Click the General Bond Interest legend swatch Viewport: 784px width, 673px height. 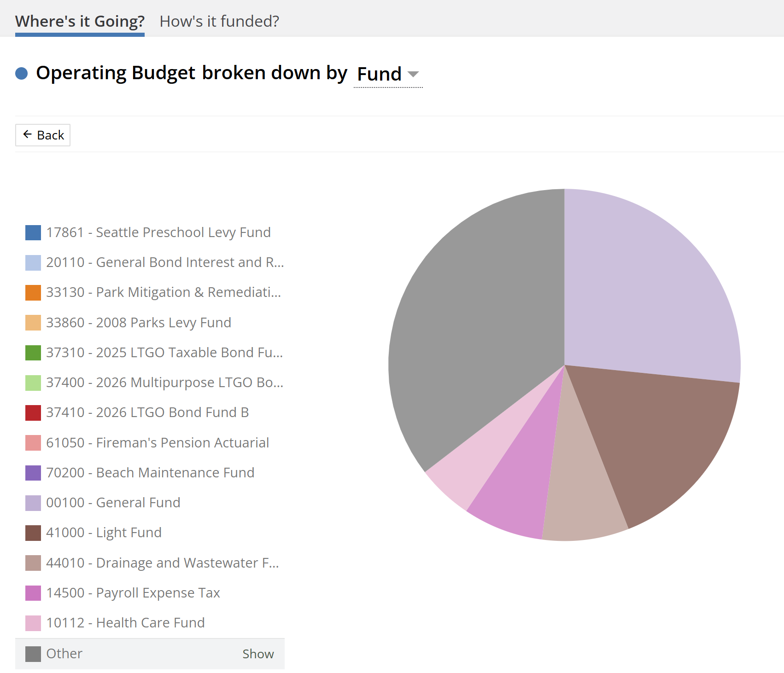click(33, 263)
